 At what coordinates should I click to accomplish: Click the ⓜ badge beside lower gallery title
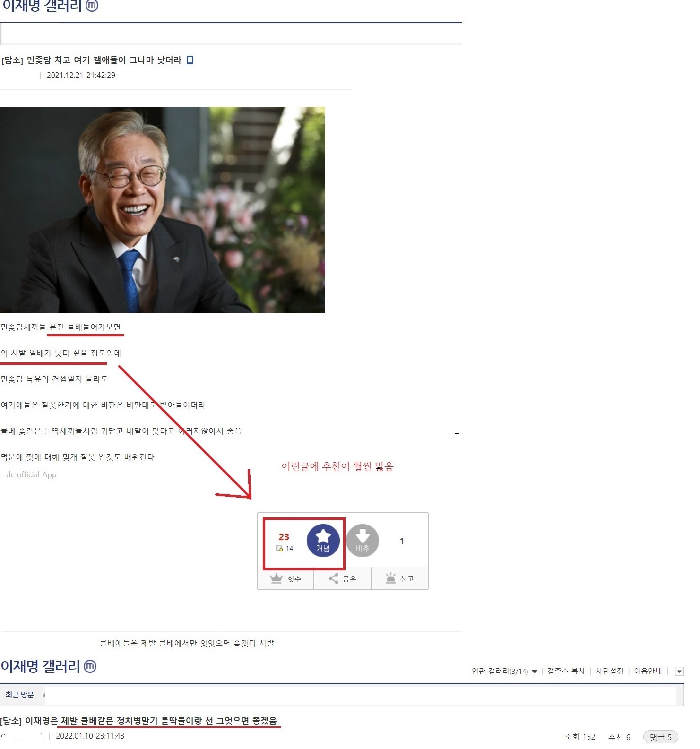[90, 666]
